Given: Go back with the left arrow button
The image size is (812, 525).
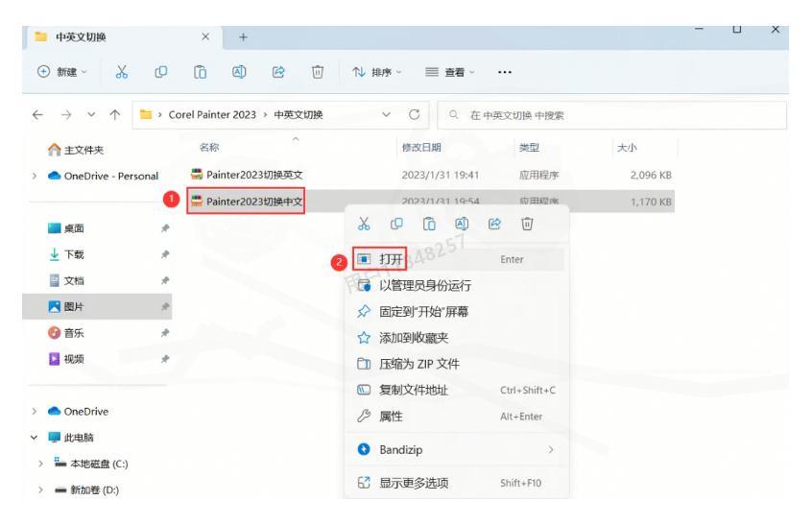Looking at the screenshot, I should pos(37,115).
